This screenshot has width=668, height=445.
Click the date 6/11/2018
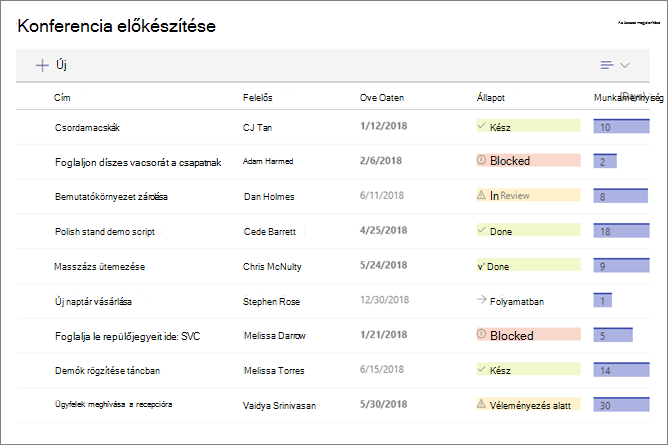point(382,195)
